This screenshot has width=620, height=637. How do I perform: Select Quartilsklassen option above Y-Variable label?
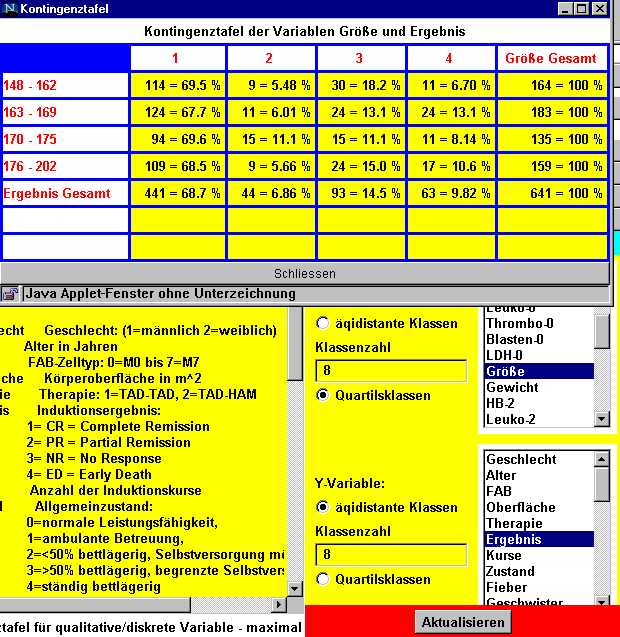(323, 395)
